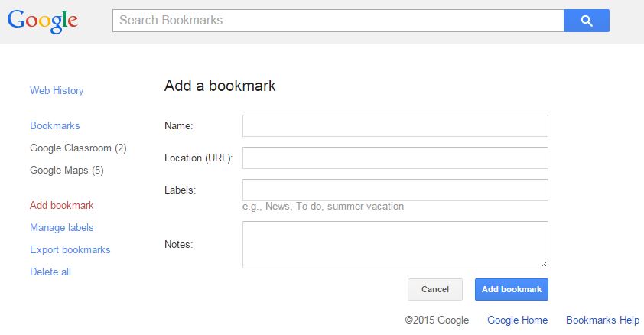
Task: Cancel adding the bookmark
Action: (435, 289)
